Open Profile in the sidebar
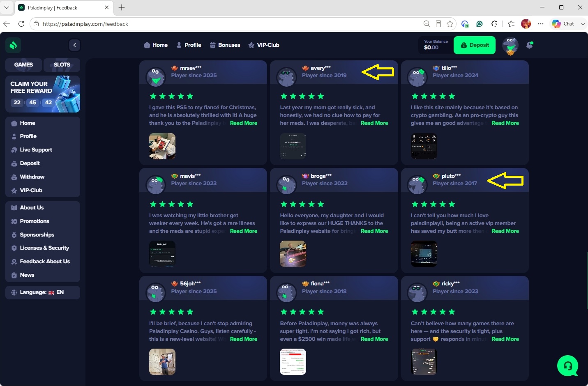Viewport: 588px width, 386px height. pos(43,136)
